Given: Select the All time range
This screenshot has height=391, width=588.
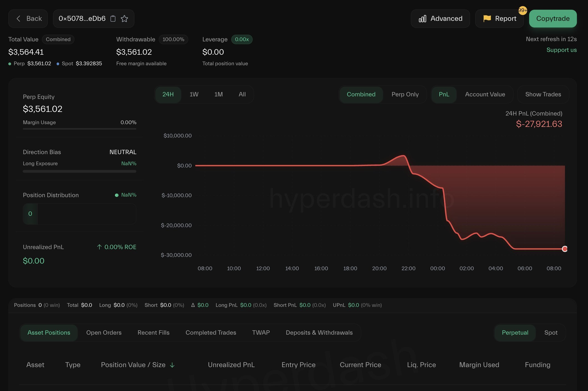Looking at the screenshot, I should click(242, 94).
